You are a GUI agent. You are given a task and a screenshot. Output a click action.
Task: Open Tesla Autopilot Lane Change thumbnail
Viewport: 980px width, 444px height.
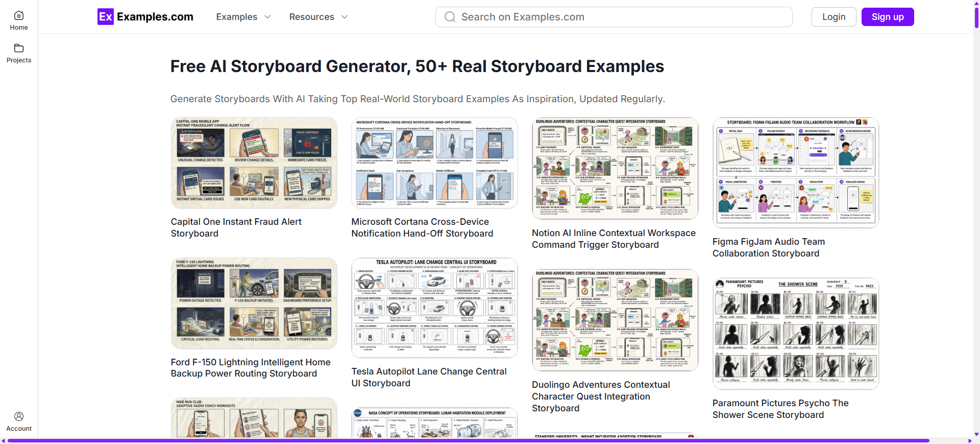tap(434, 308)
